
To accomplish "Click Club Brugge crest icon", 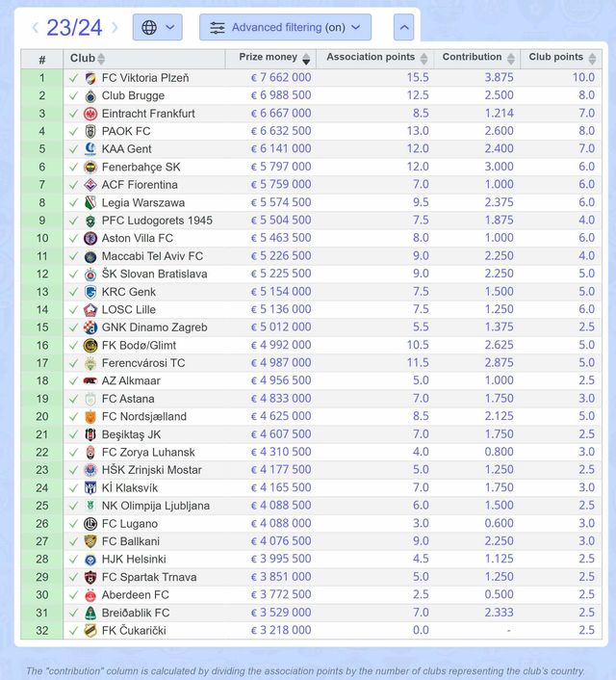I will click(90, 96).
